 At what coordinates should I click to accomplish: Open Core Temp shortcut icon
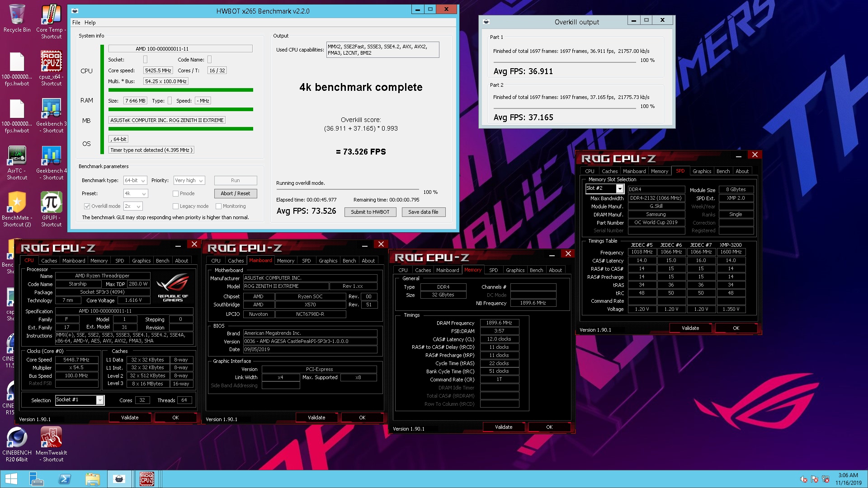[51, 22]
